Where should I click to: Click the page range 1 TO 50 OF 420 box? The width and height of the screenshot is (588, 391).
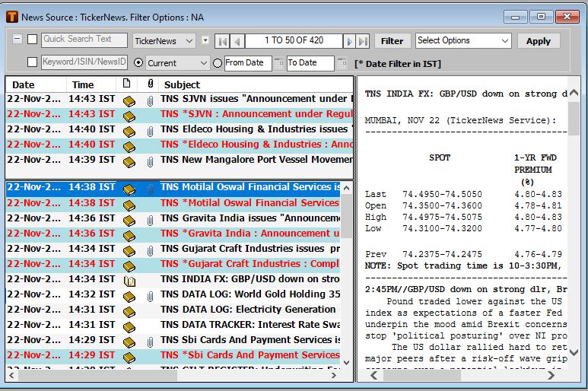[294, 40]
